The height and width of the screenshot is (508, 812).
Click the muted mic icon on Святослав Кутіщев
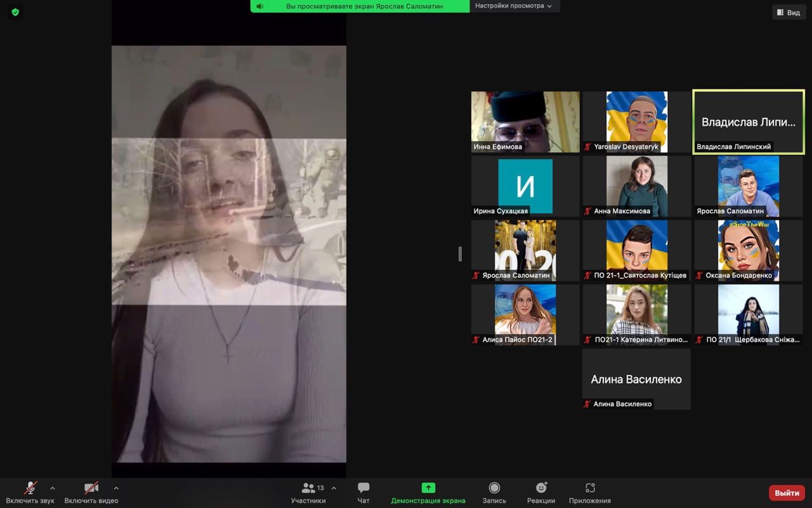587,276
